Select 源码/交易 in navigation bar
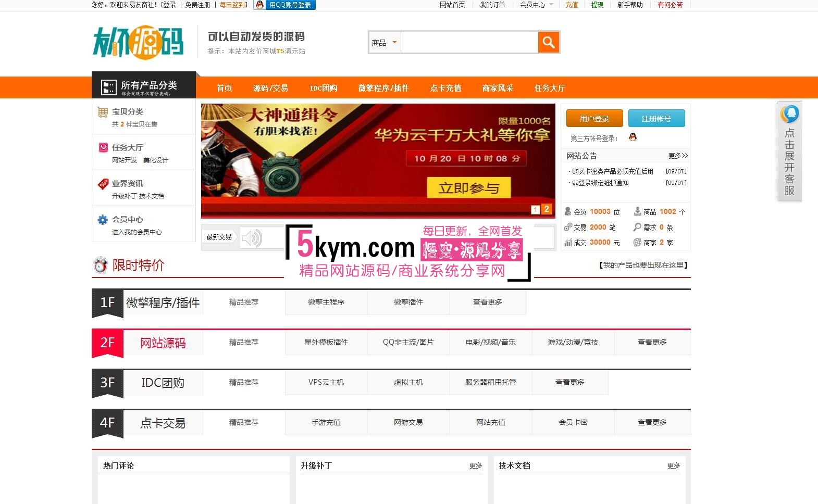 (x=270, y=88)
